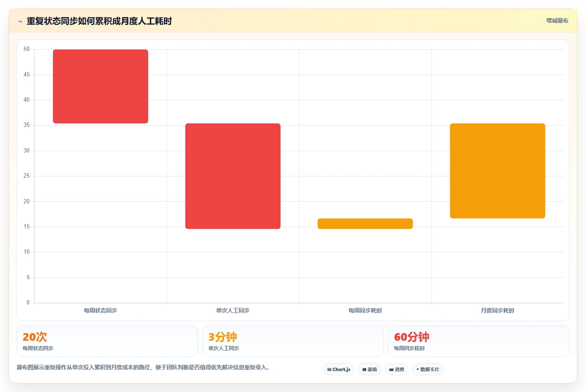
Task: Select the red 每周状态同步 waterfall bar
Action: click(x=100, y=86)
